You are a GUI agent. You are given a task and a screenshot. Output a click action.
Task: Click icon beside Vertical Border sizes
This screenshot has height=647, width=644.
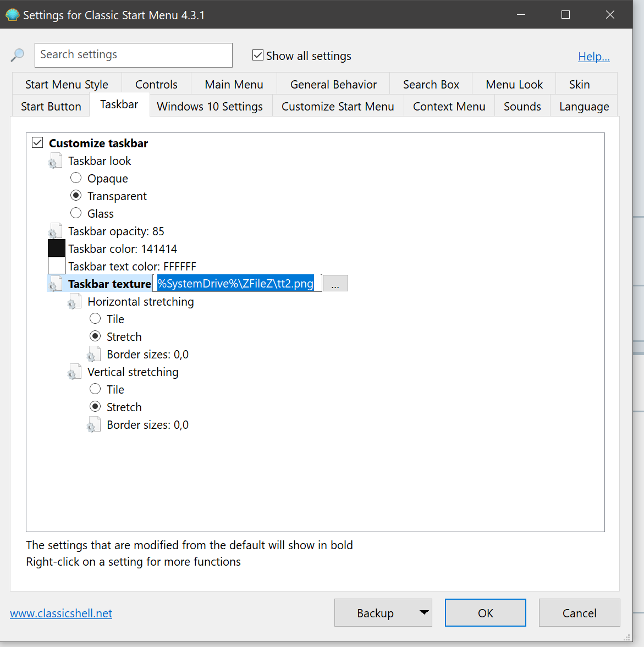point(93,425)
